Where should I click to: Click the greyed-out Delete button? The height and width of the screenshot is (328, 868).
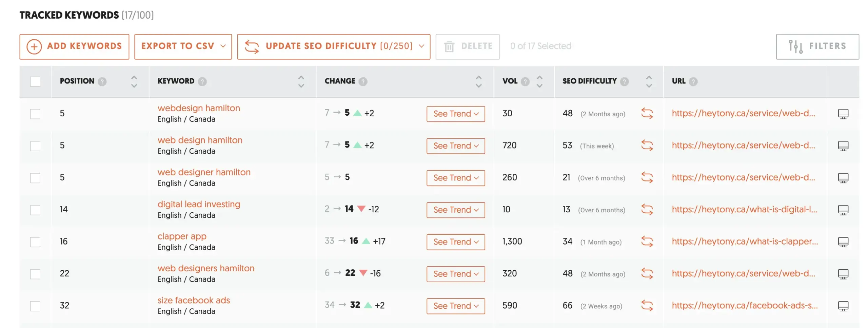click(x=467, y=46)
